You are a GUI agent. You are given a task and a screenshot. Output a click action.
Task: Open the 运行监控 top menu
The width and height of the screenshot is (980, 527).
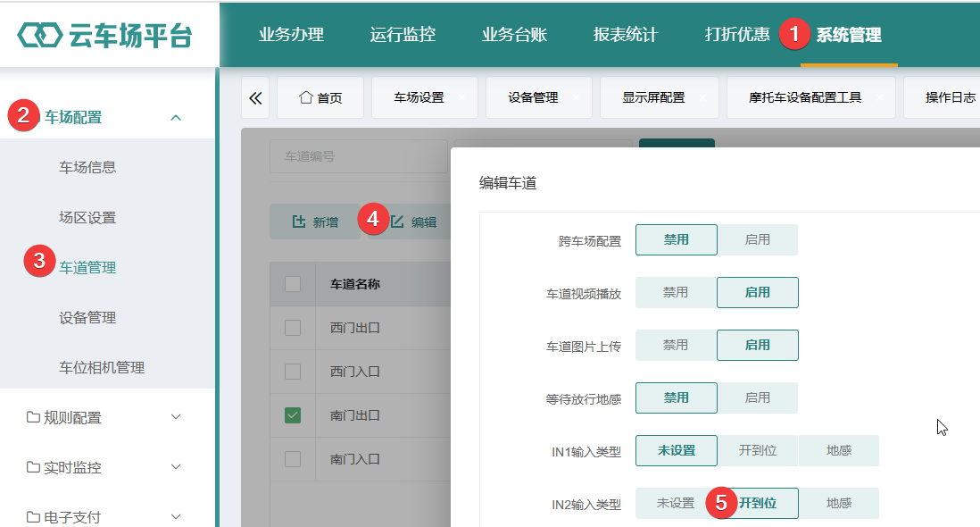[403, 34]
